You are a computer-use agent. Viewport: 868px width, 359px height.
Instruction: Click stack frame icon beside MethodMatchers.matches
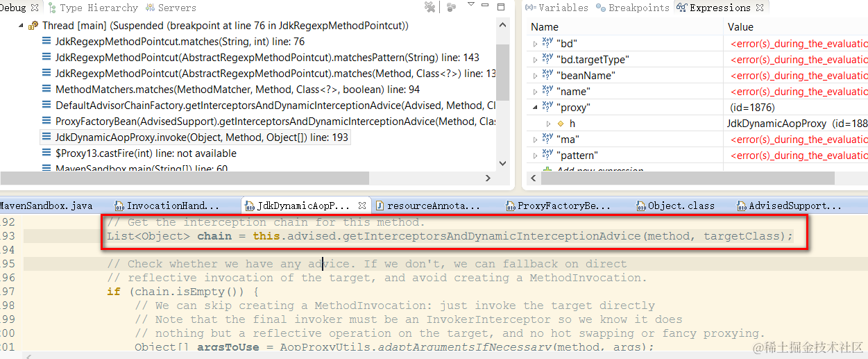(46, 90)
